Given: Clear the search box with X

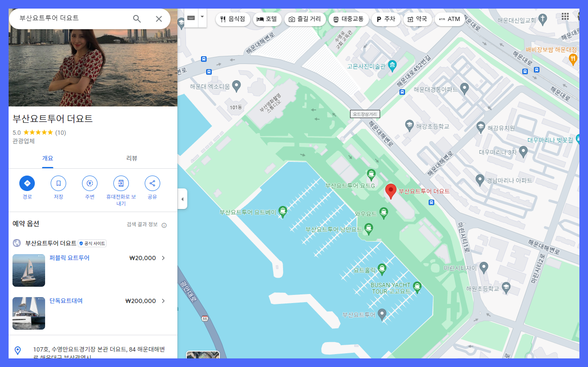Looking at the screenshot, I should tap(159, 18).
